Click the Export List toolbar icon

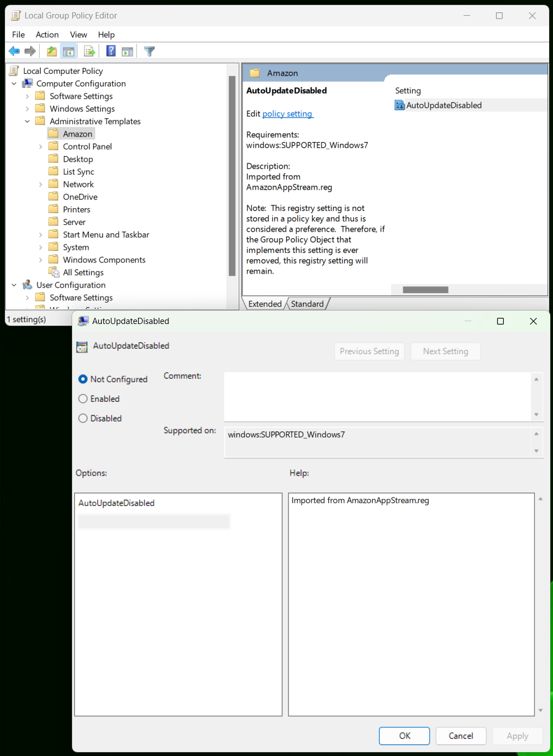pyautogui.click(x=89, y=51)
